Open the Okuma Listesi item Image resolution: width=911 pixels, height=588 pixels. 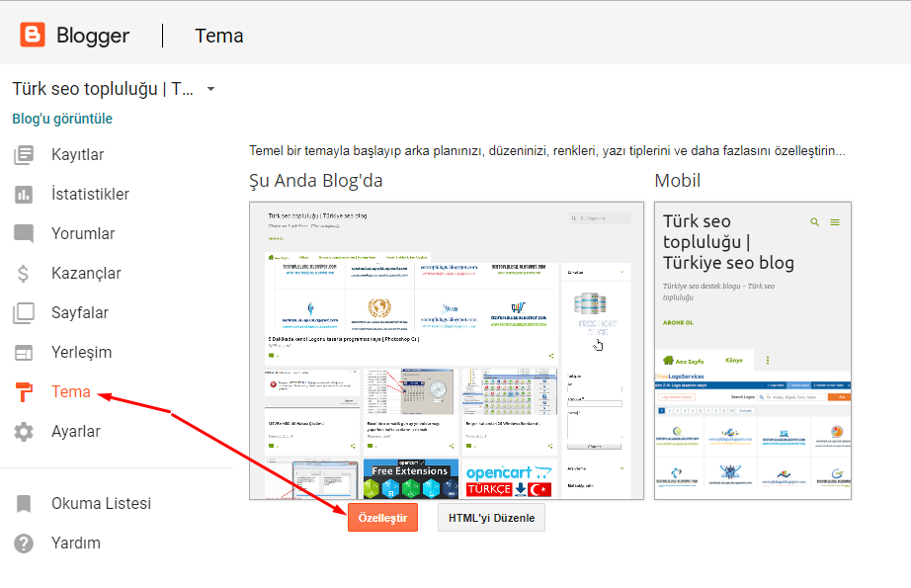coord(101,503)
